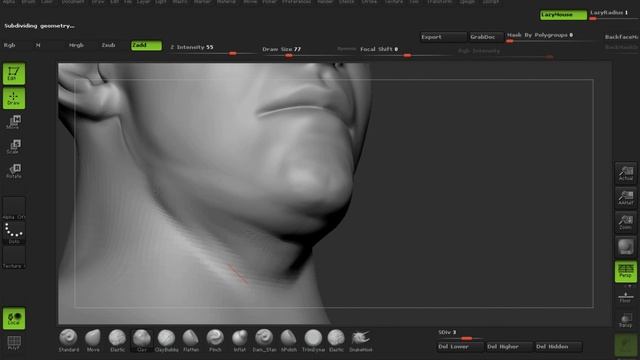
Task: Click Del Higher button
Action: (x=509, y=347)
